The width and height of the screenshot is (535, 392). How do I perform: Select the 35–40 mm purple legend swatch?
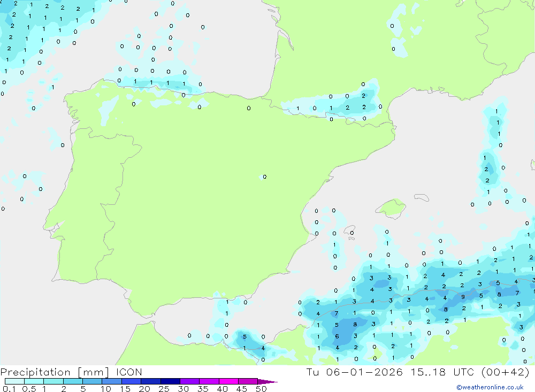pyautogui.click(x=209, y=381)
